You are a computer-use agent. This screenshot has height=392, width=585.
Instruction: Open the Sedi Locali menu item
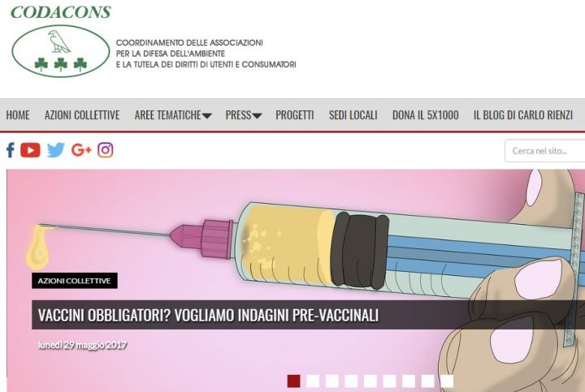click(353, 115)
